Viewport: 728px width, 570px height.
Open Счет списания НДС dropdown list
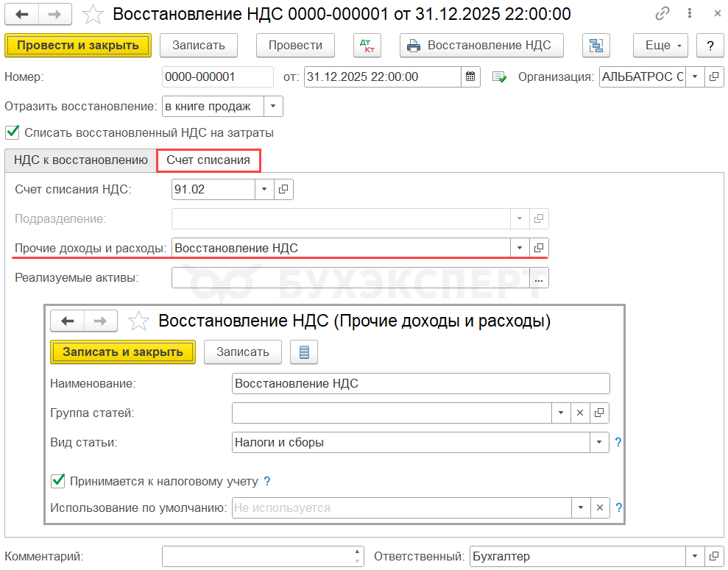pos(264,189)
